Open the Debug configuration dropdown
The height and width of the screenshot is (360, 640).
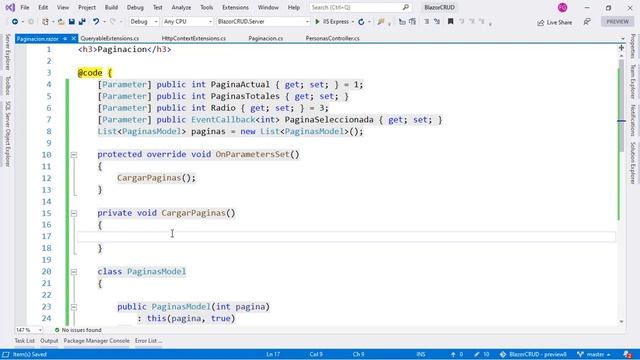click(144, 22)
